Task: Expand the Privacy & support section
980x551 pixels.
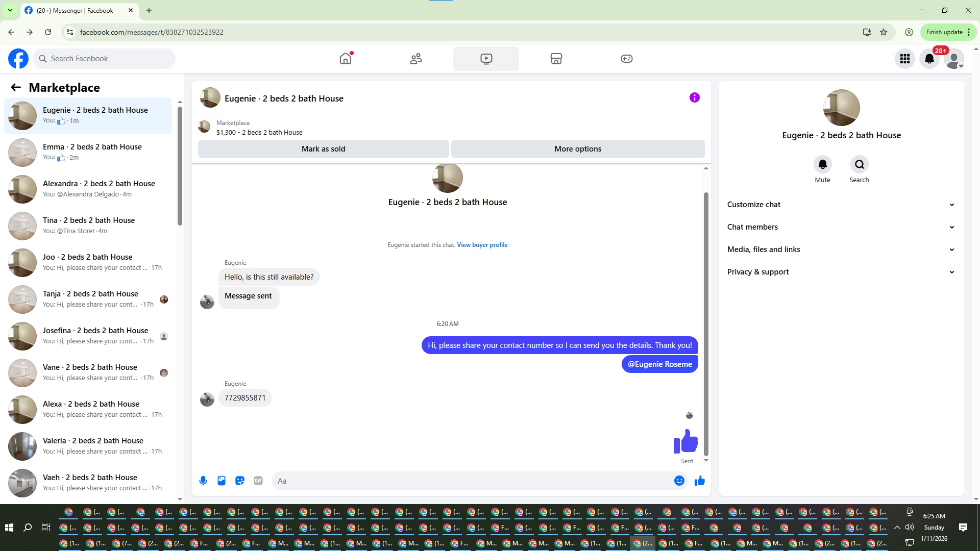Action: [x=841, y=272]
